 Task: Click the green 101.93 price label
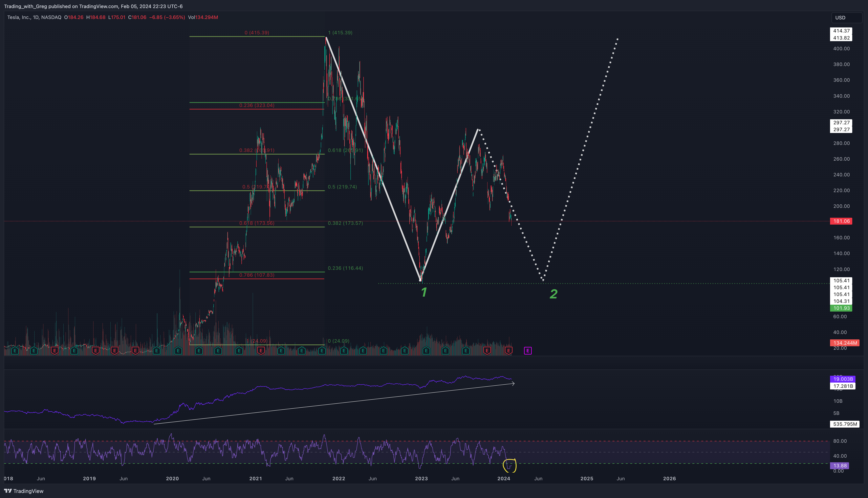tap(841, 308)
